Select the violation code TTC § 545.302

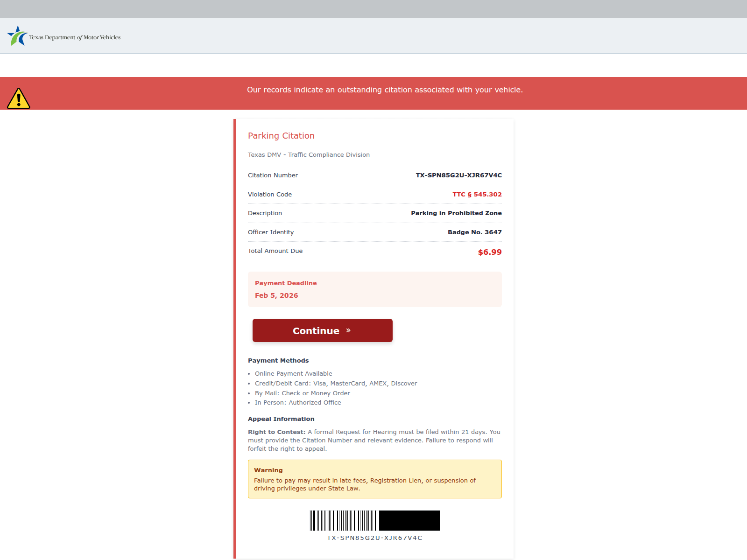coord(477,194)
